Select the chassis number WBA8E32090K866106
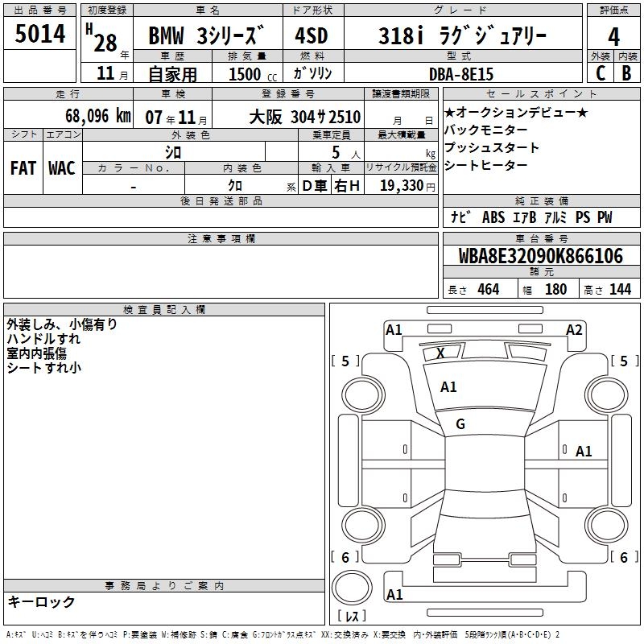Image resolution: width=644 pixels, height=644 pixels. point(540,256)
